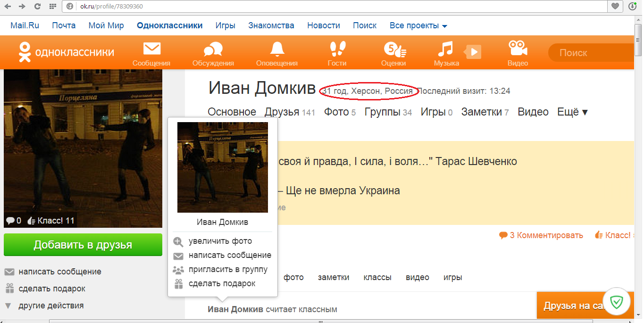The width and height of the screenshot is (644, 323).
Task: Open Игры in Mail.Ru top bar
Action: (226, 25)
